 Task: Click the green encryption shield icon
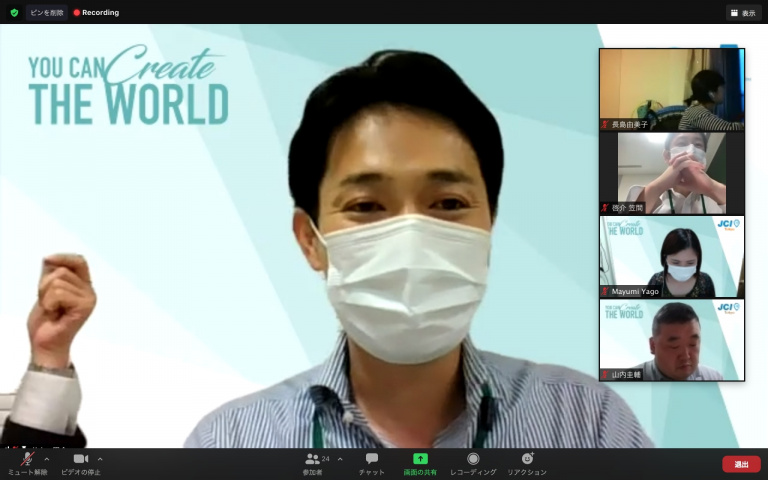click(14, 12)
